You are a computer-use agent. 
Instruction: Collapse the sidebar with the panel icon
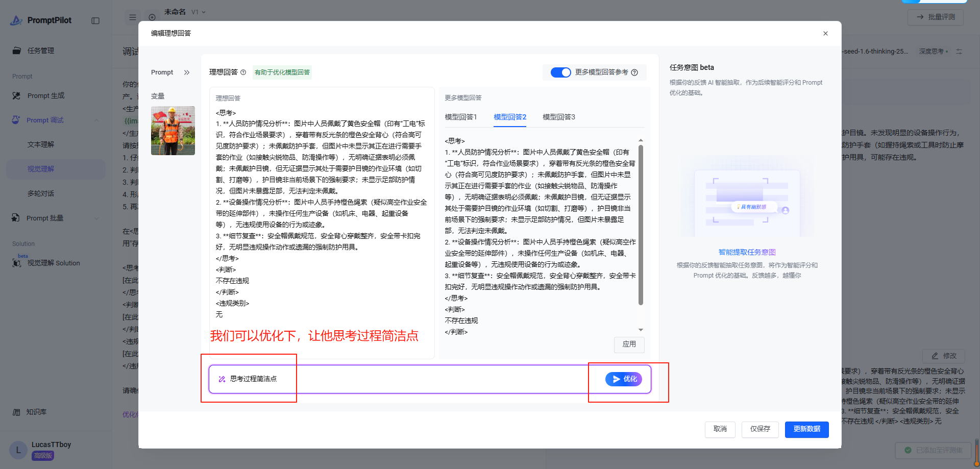pyautogui.click(x=95, y=20)
